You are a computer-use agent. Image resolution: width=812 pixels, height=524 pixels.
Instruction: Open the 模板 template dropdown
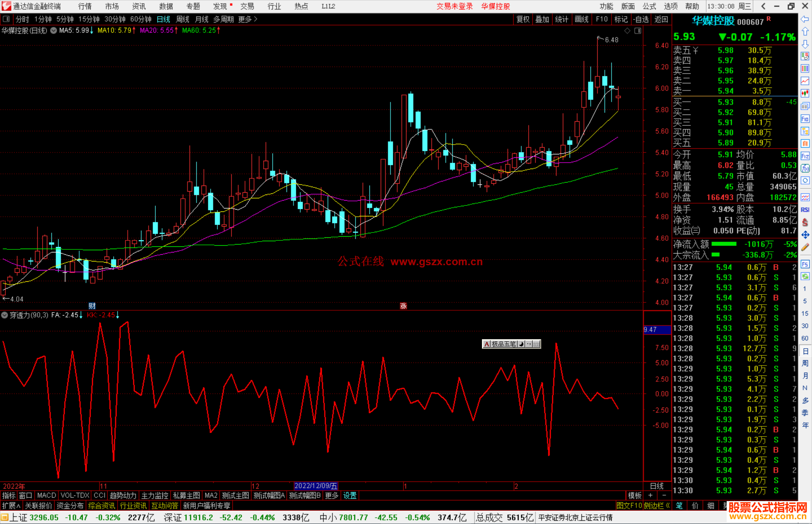[x=635, y=495]
